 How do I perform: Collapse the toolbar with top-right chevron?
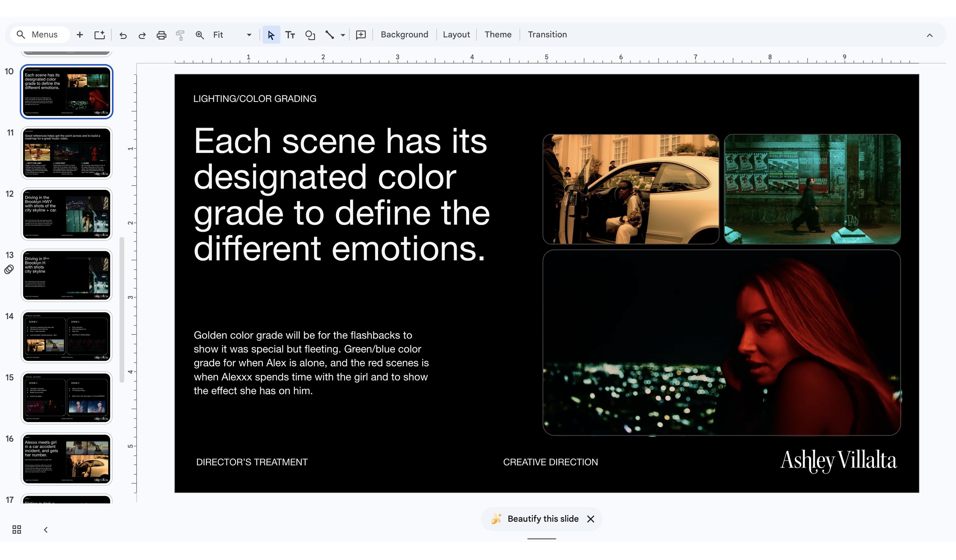[x=929, y=35]
